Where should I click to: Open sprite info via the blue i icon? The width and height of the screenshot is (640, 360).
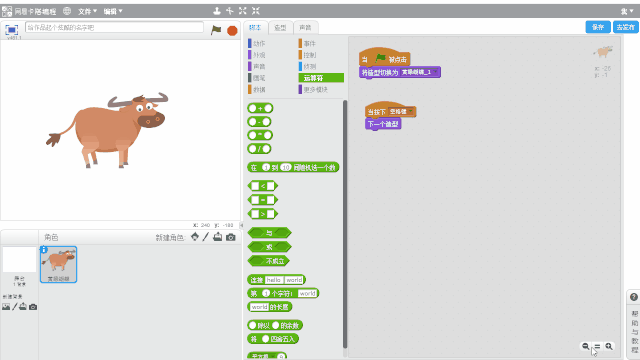click(44, 249)
